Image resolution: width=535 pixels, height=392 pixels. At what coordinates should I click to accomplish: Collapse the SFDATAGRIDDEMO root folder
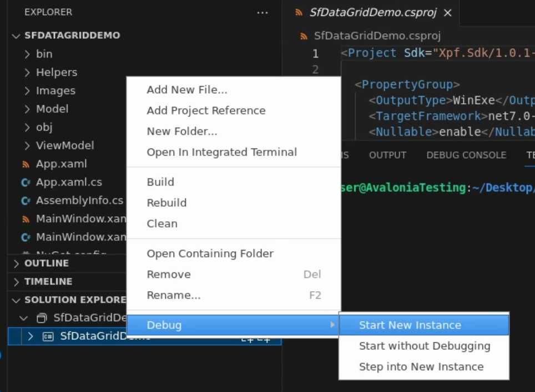pos(16,35)
